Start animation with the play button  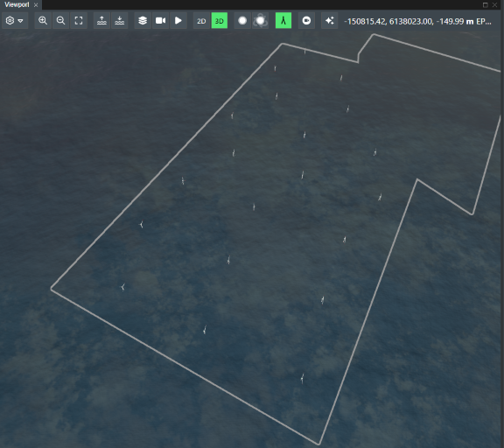[178, 21]
